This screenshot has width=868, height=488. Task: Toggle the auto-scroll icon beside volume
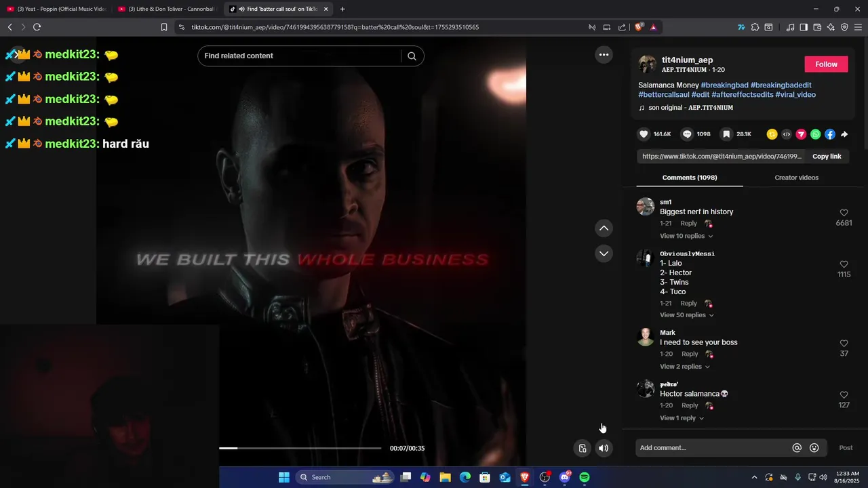point(582,448)
